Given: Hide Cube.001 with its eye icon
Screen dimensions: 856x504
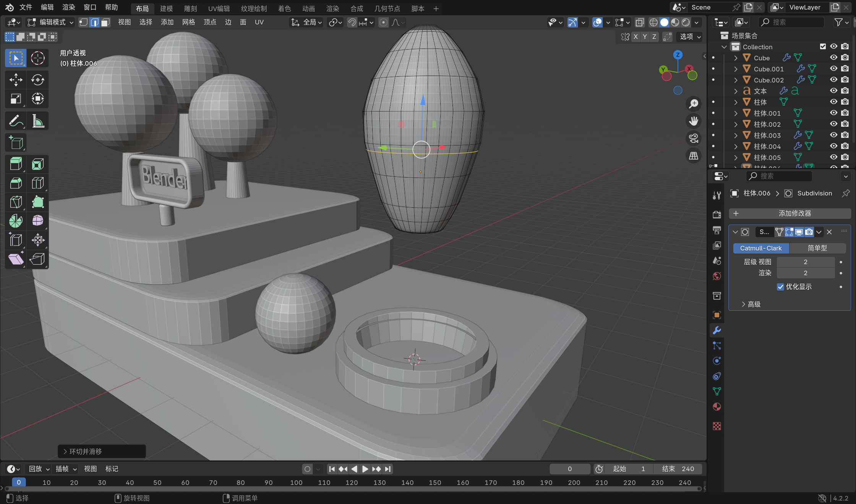Looking at the screenshot, I should click(x=833, y=69).
